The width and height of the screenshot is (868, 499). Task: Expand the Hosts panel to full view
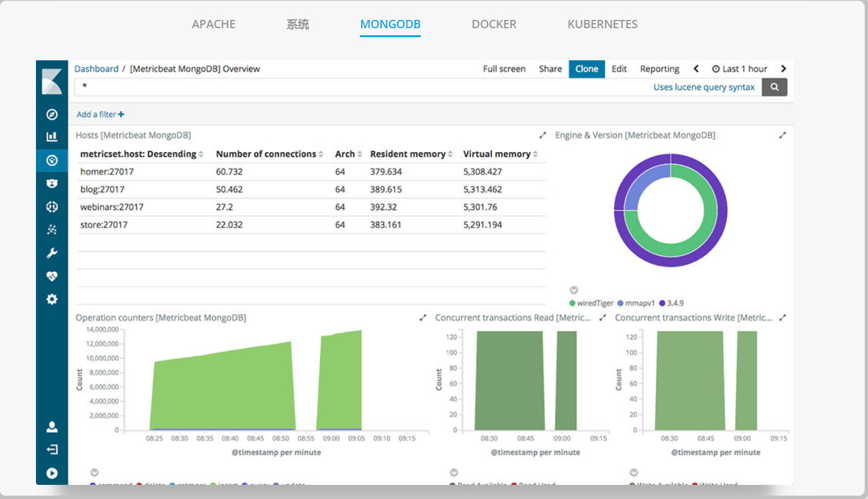(543, 135)
